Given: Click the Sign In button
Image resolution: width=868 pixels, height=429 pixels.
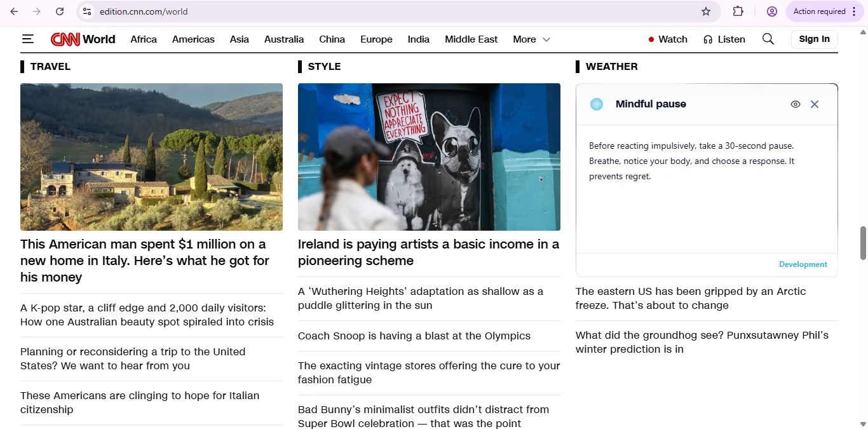Looking at the screenshot, I should point(814,39).
